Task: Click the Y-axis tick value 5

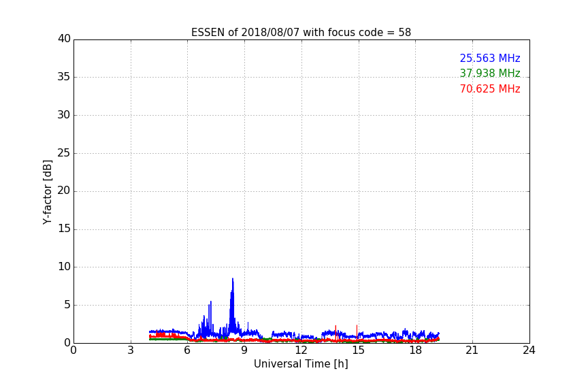Action: [x=67, y=305]
